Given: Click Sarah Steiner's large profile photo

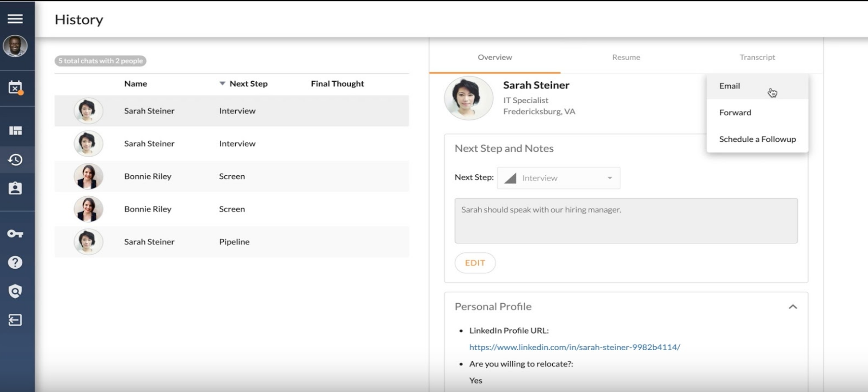Looking at the screenshot, I should [x=469, y=98].
